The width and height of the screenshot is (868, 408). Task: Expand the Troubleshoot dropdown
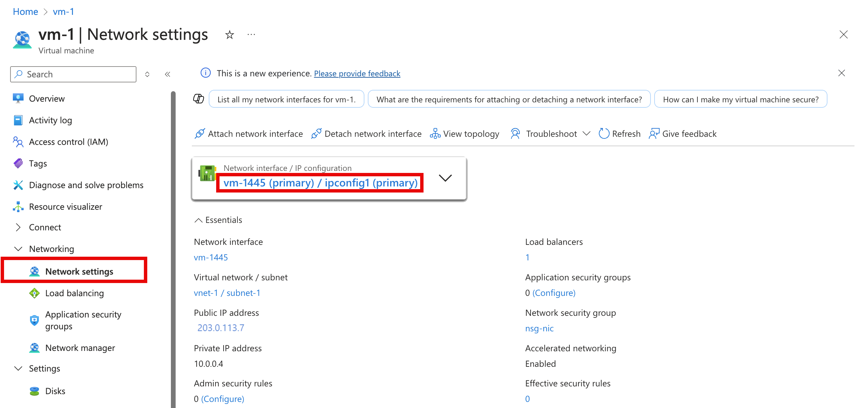tap(587, 133)
